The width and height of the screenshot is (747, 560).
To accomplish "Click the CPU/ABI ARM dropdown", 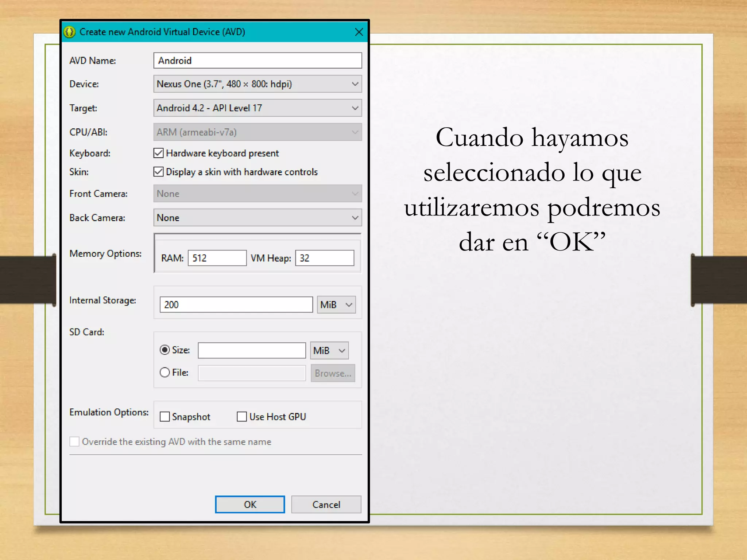I will [258, 132].
